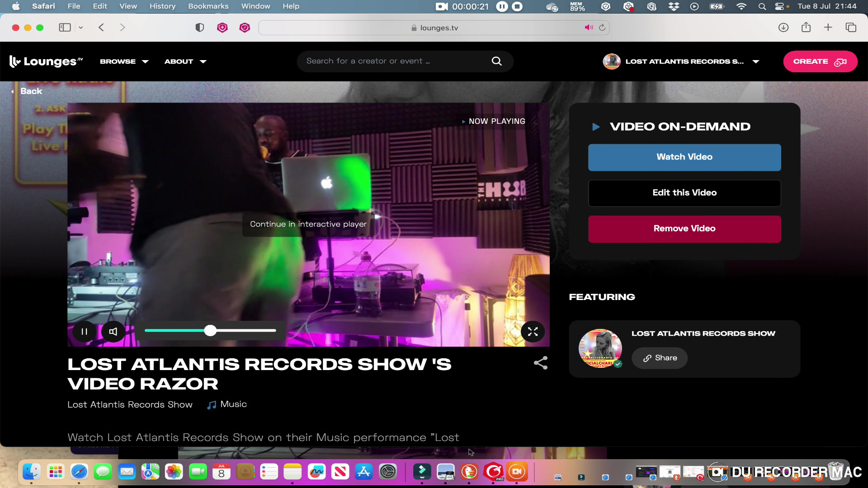Open the Lounges.tv home logo
This screenshot has width=868, height=488.
pos(46,61)
